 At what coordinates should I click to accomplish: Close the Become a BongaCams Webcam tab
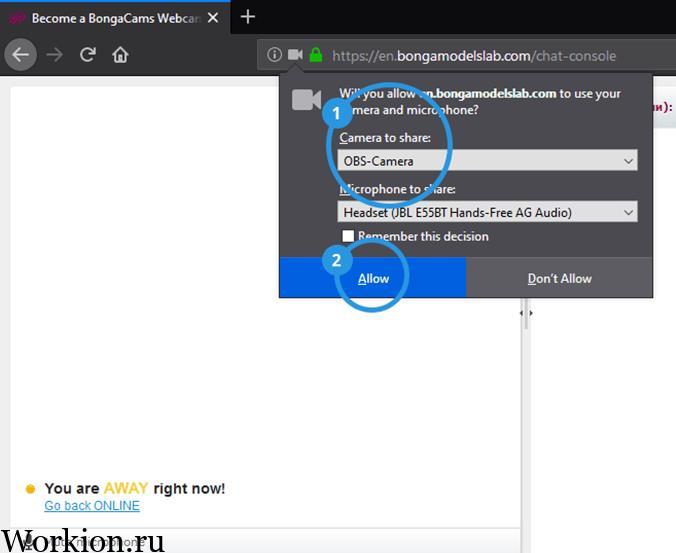pos(213,18)
